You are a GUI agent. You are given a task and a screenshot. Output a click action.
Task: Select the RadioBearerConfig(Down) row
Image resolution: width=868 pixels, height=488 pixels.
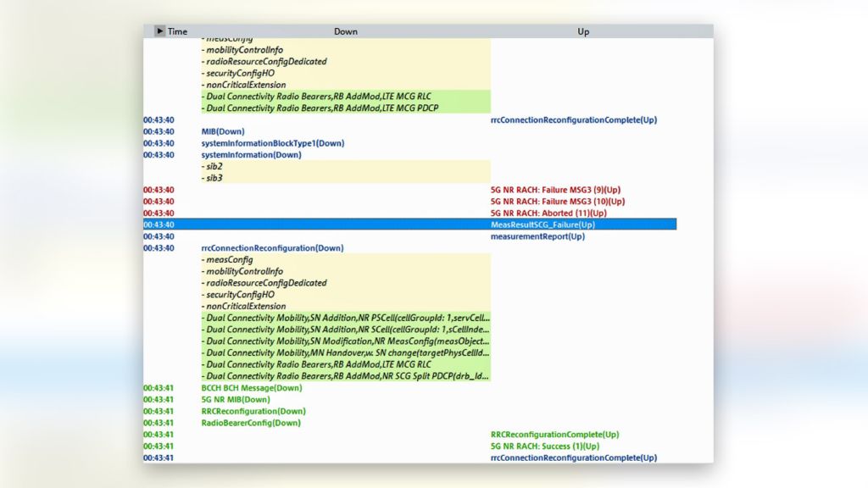click(x=251, y=423)
